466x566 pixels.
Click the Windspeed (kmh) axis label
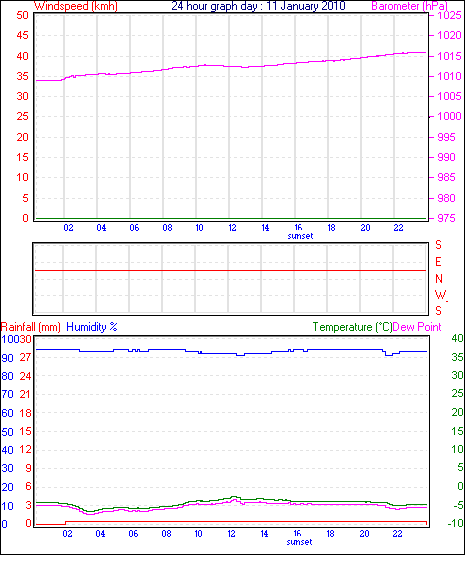[x=76, y=6]
